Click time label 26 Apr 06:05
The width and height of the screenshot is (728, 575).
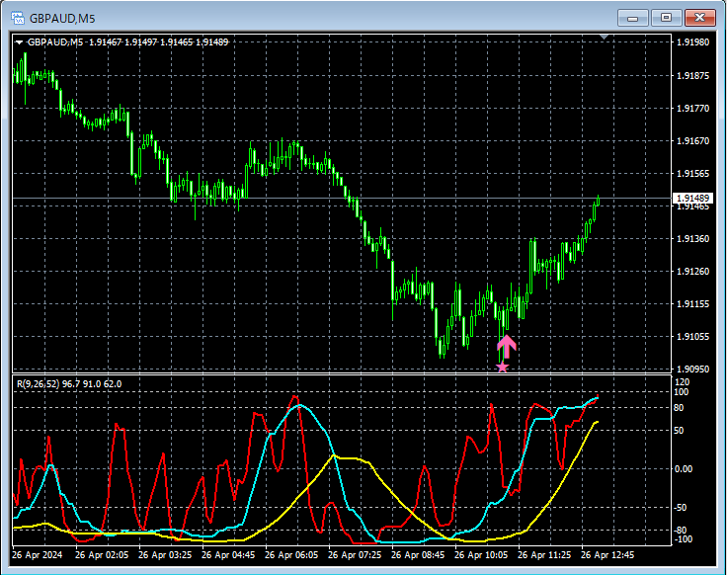(291, 555)
